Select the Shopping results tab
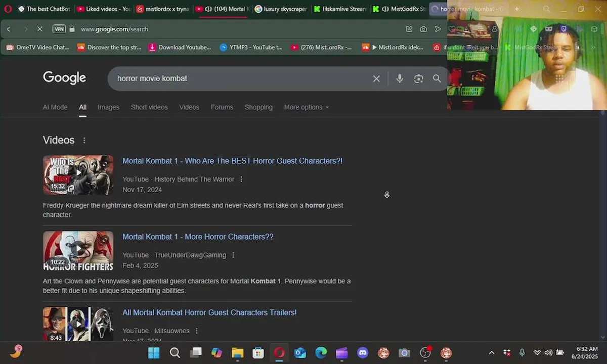Viewport: 607px width, 364px height. pyautogui.click(x=258, y=107)
